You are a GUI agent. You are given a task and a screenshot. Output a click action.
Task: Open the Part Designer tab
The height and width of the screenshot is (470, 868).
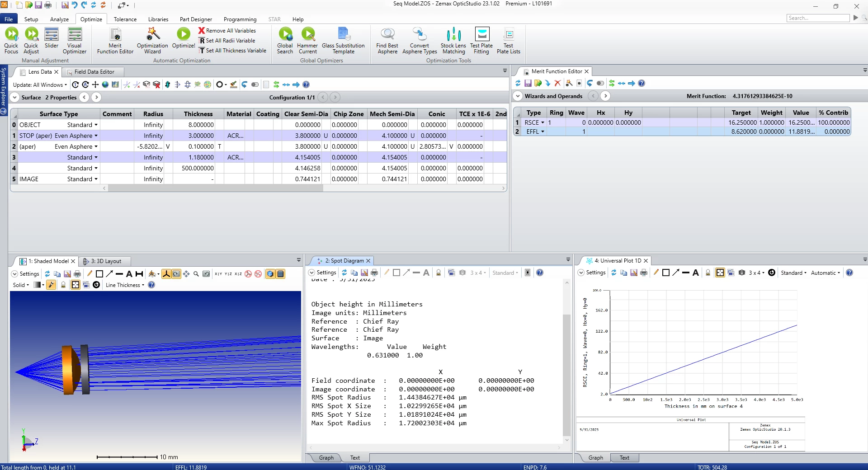(x=196, y=19)
